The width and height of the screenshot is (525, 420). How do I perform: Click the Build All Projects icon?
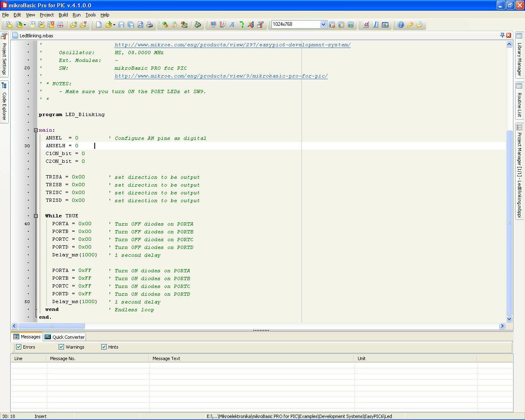tap(175, 25)
